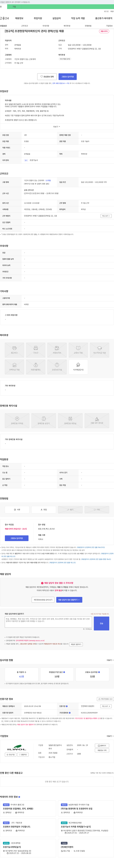Open the 취업지원 top menu

38,18
